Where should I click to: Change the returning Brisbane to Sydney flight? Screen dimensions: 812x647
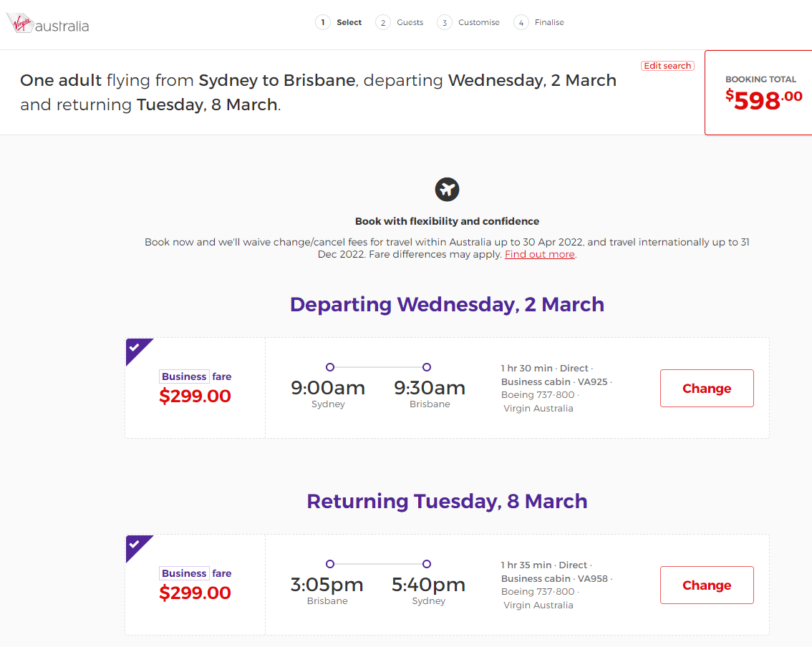(707, 585)
